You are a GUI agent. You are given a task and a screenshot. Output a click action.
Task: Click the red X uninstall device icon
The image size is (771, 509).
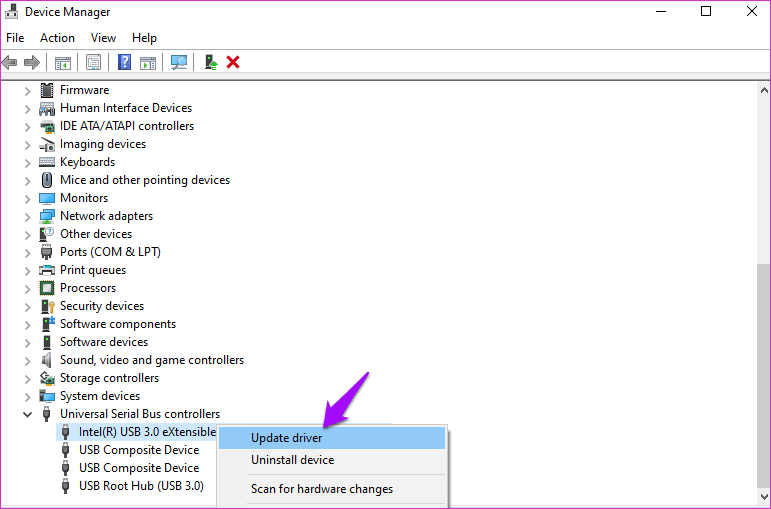tap(233, 62)
